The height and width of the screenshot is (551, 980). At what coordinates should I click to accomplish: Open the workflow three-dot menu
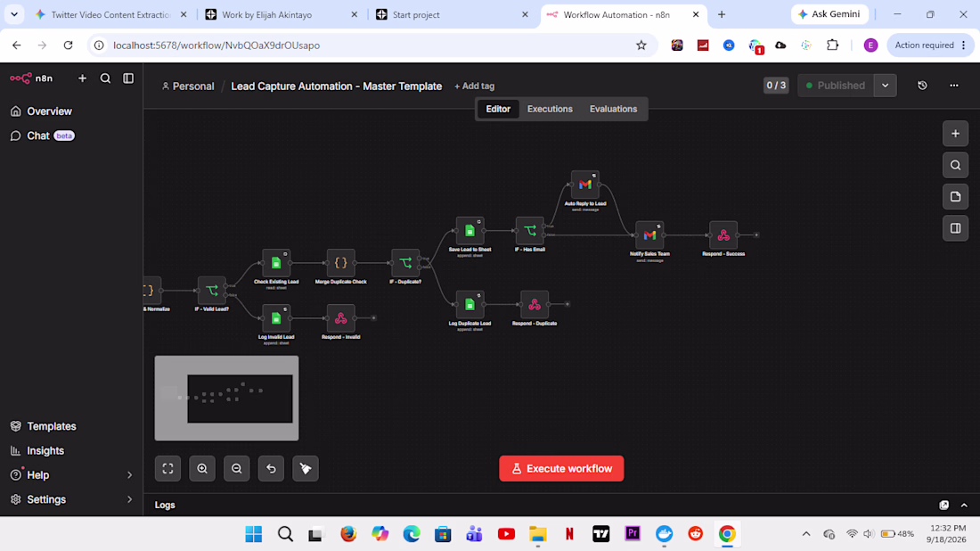[954, 86]
